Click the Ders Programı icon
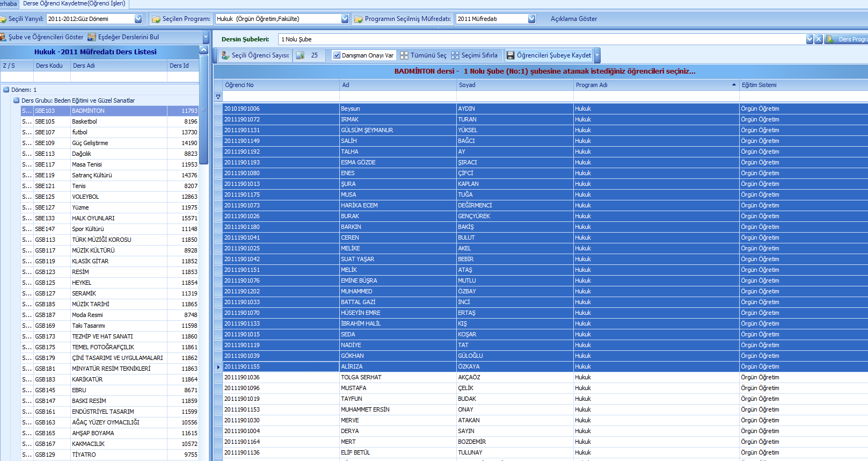The height and width of the screenshot is (461, 868). click(830, 39)
